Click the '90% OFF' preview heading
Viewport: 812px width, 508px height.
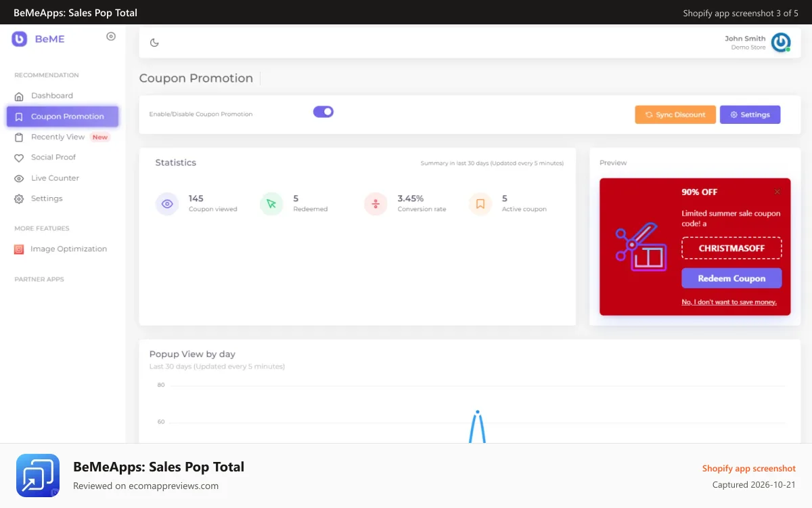(x=700, y=192)
